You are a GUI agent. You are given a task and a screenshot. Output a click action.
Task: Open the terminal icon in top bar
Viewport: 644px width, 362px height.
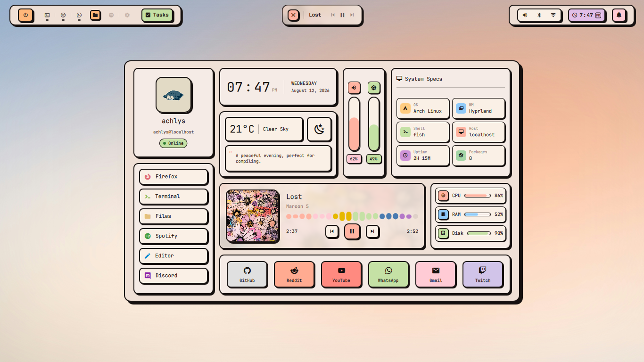(47, 15)
